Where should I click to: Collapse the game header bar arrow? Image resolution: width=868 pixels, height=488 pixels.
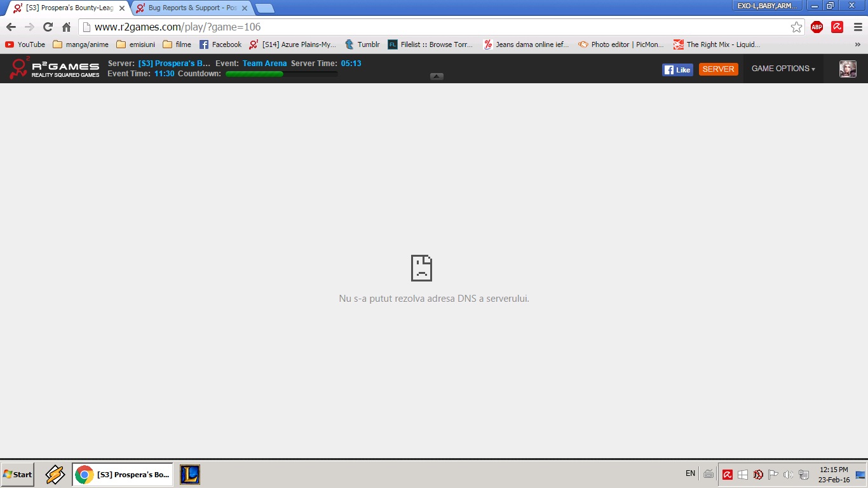437,76
